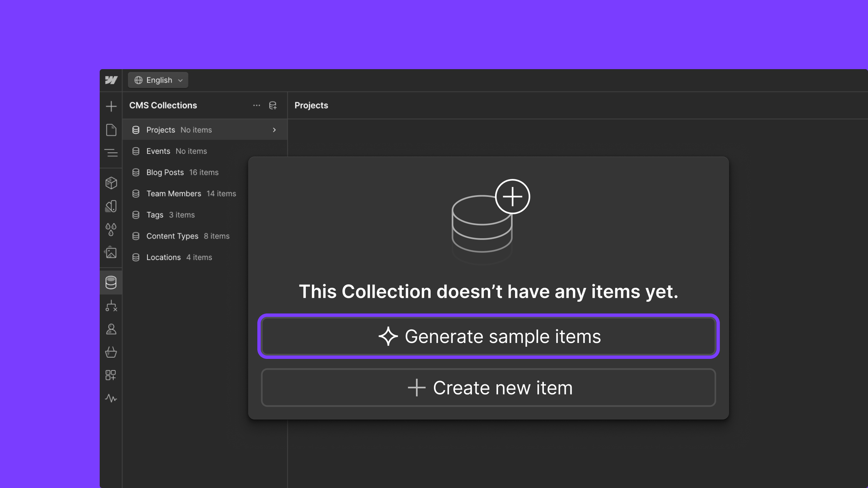The width and height of the screenshot is (868, 488).
Task: Open the Components cube icon
Action: (x=111, y=183)
